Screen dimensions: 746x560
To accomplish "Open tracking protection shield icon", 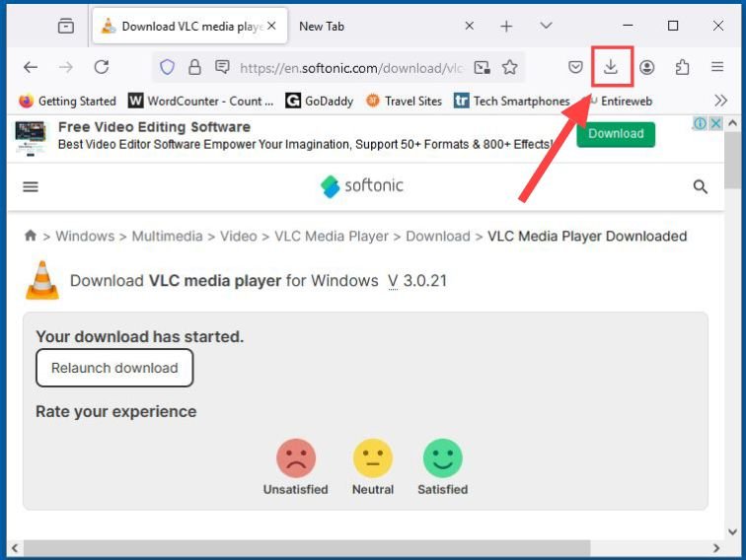I will [167, 67].
